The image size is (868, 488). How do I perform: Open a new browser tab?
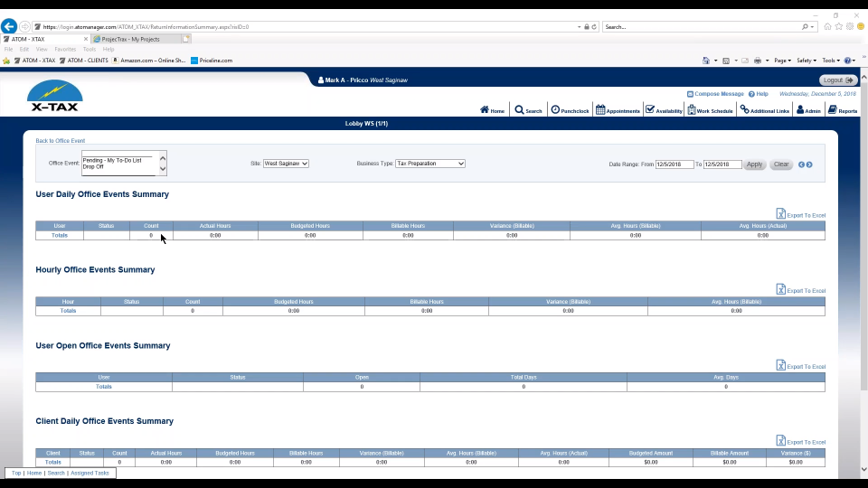[x=186, y=39]
